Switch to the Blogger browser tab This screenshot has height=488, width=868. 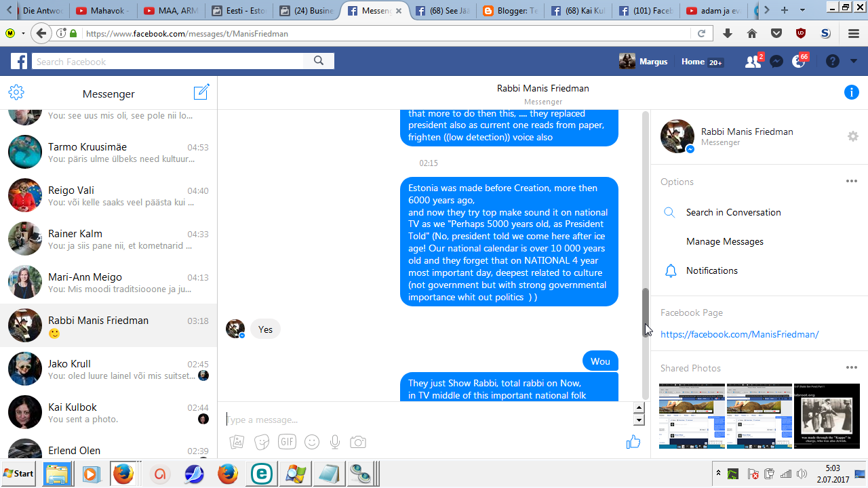[x=510, y=10]
